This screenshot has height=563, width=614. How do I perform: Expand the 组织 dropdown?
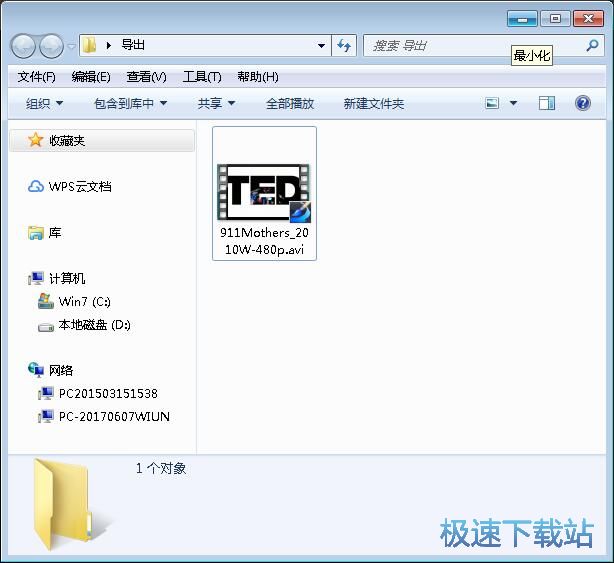[x=44, y=104]
